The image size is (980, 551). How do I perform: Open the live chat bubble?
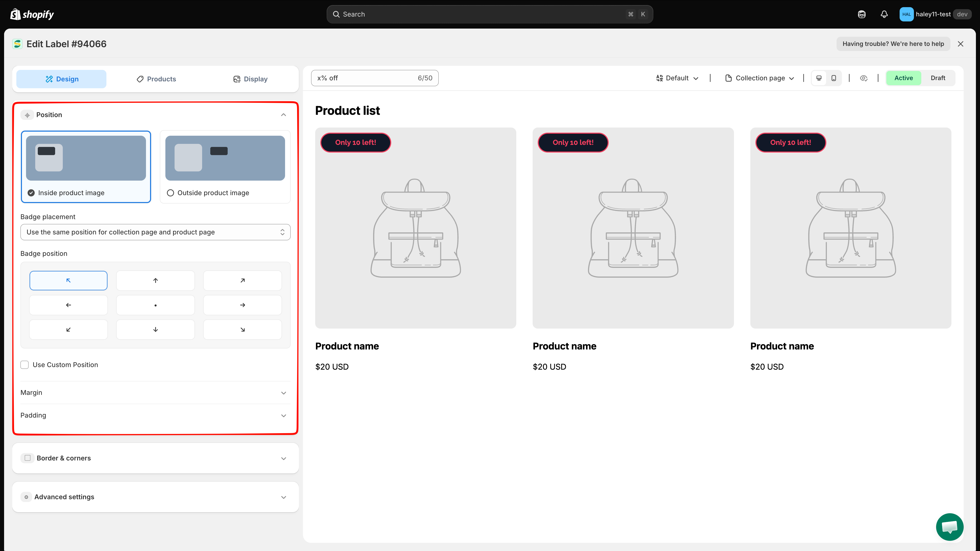pos(950,527)
